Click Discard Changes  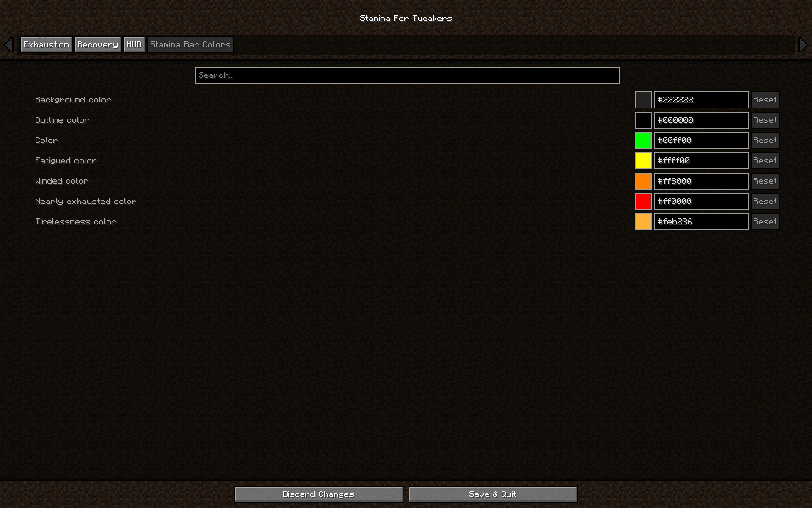[318, 494]
